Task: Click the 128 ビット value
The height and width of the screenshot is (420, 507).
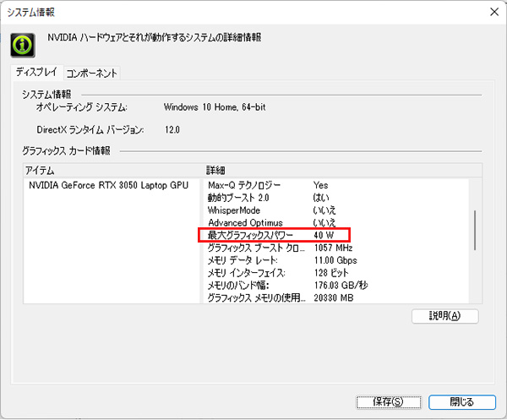Action: (331, 273)
